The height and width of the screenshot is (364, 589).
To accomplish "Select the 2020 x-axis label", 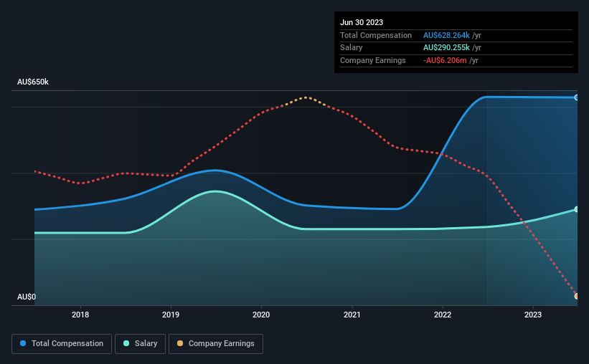I will pos(261,315).
